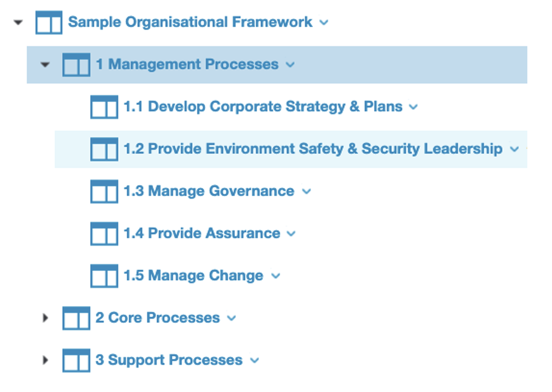
Task: Select the diagram icon beside 1.3 Manage Governance
Action: pyautogui.click(x=103, y=191)
